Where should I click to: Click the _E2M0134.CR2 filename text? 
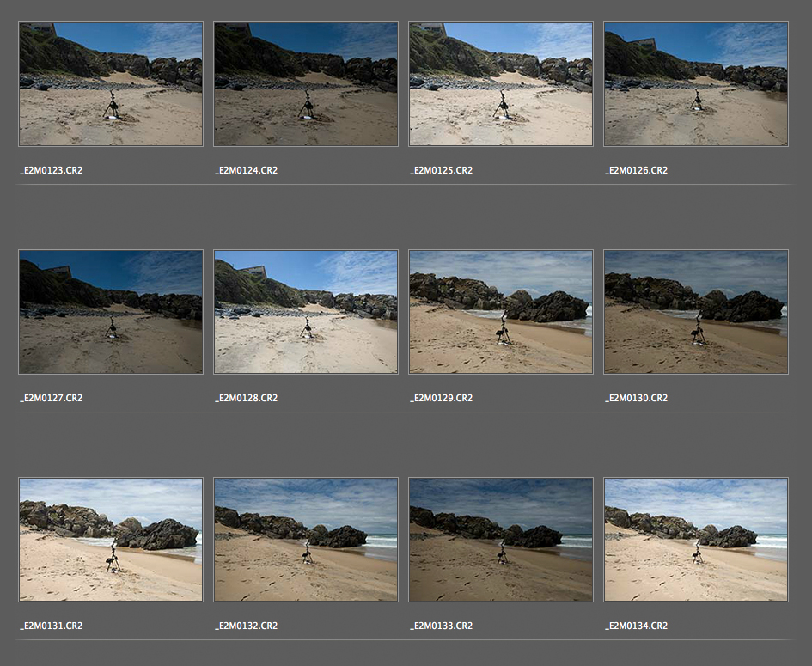[x=637, y=626]
